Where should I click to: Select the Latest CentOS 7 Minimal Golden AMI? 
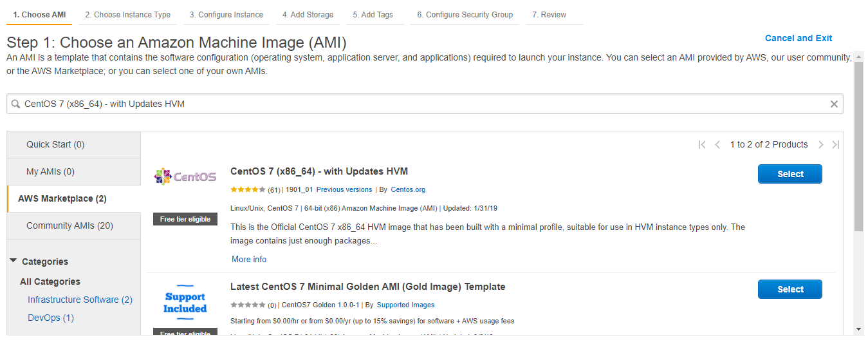click(790, 289)
